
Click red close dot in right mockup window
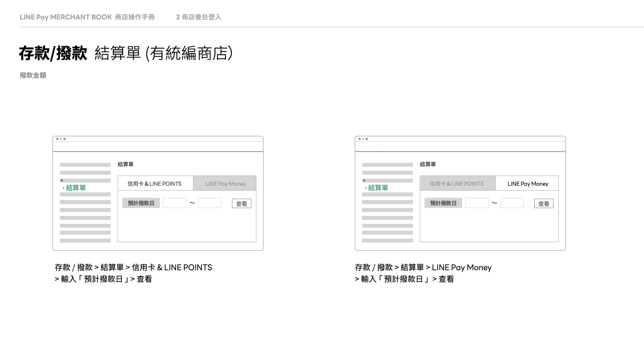[360, 139]
